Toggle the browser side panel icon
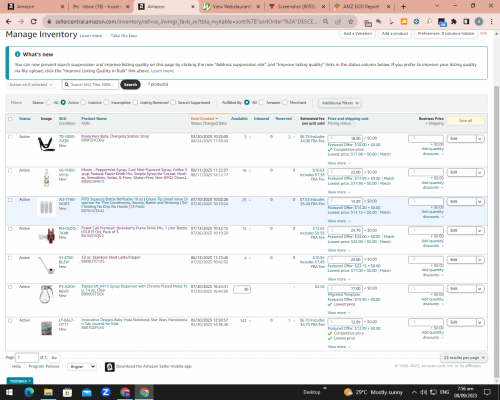500x400 pixels. click(466, 21)
